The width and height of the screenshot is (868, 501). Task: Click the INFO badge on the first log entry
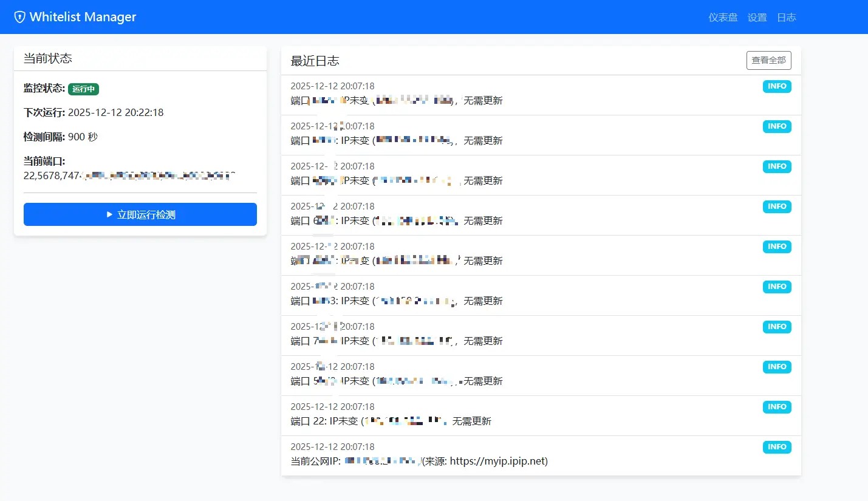(x=777, y=86)
